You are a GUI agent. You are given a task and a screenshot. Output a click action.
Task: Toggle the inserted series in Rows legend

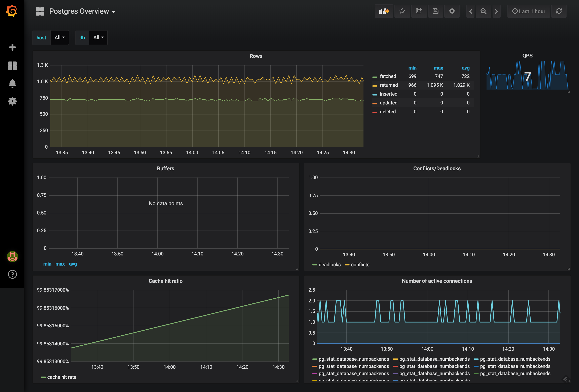(388, 94)
